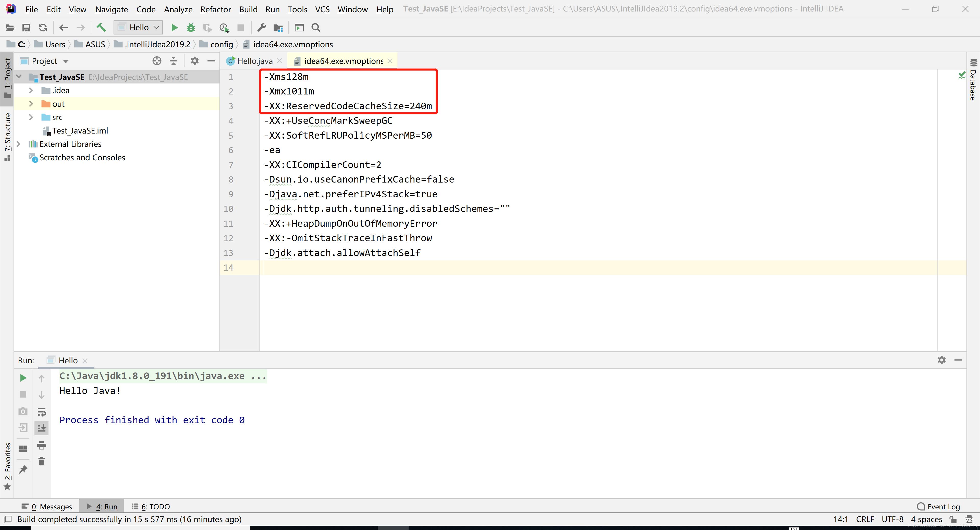980x530 pixels.
Task: Click the Hector inspector icon in status bar
Action: click(x=970, y=519)
